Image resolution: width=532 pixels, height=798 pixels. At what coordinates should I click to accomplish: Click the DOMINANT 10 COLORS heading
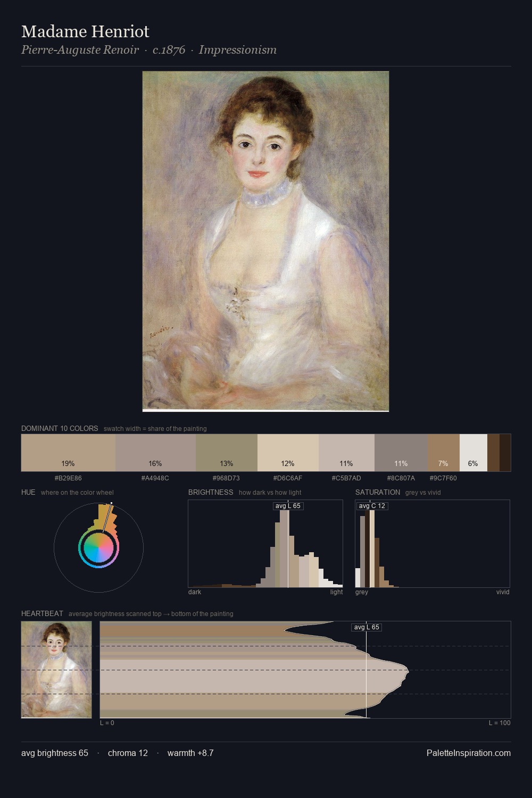[x=60, y=428]
